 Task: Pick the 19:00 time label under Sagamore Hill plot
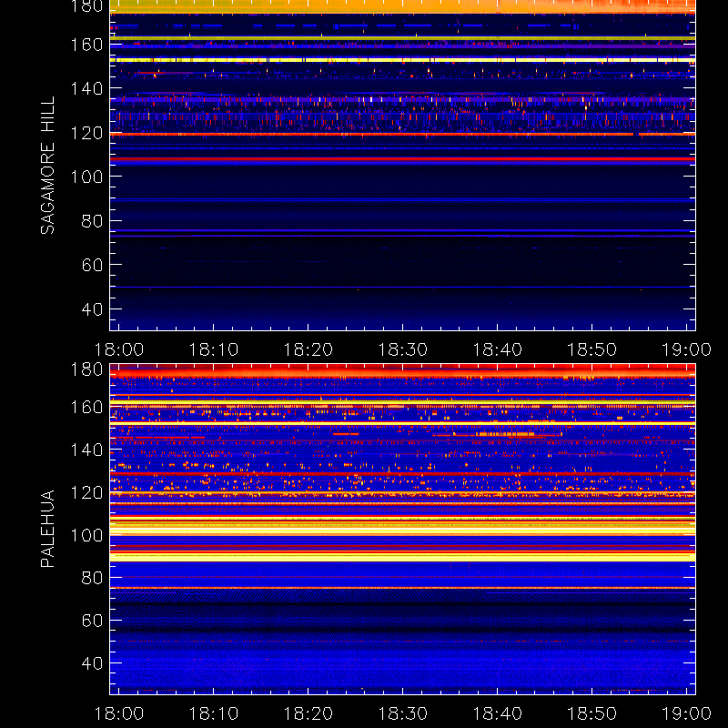[686, 349]
